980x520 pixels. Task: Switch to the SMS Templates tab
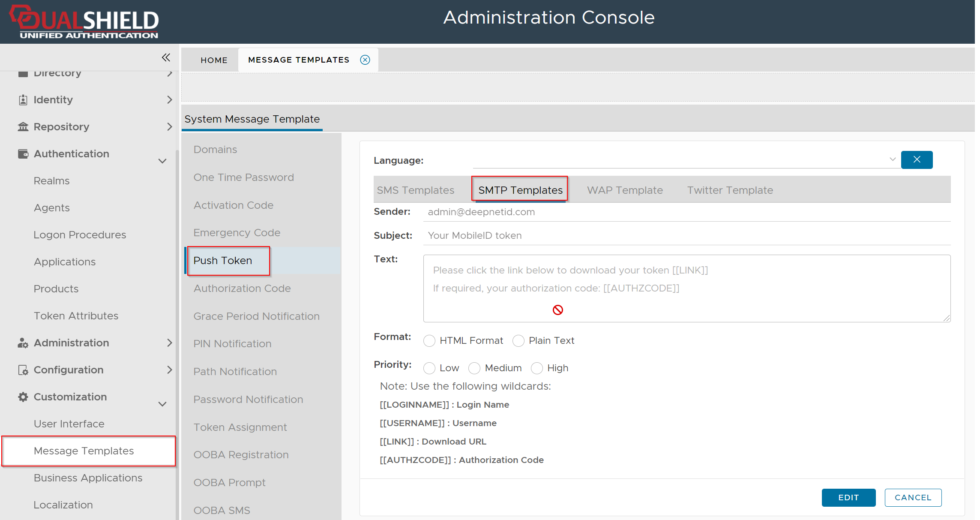(x=416, y=190)
